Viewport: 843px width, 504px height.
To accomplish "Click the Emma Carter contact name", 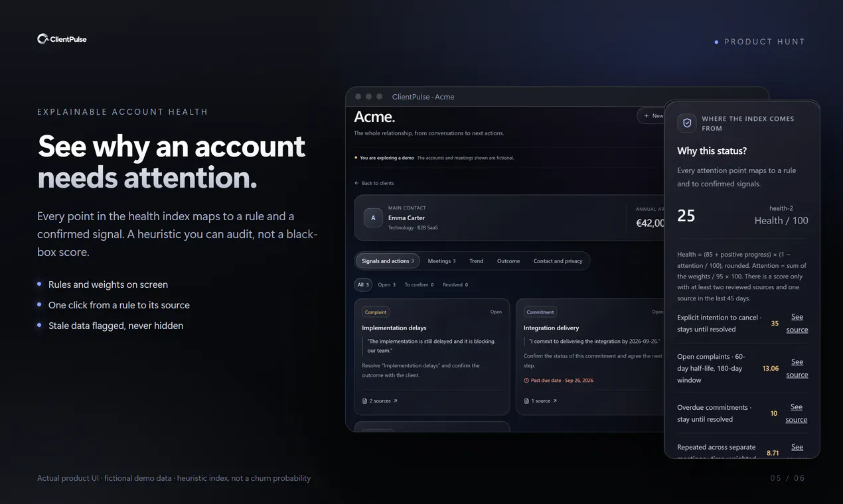I will click(406, 218).
